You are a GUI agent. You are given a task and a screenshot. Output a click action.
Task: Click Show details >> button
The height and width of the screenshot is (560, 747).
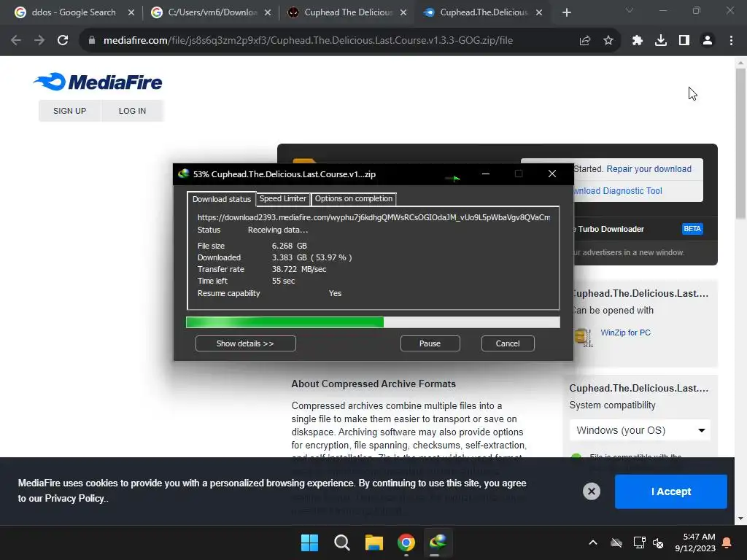coord(245,343)
